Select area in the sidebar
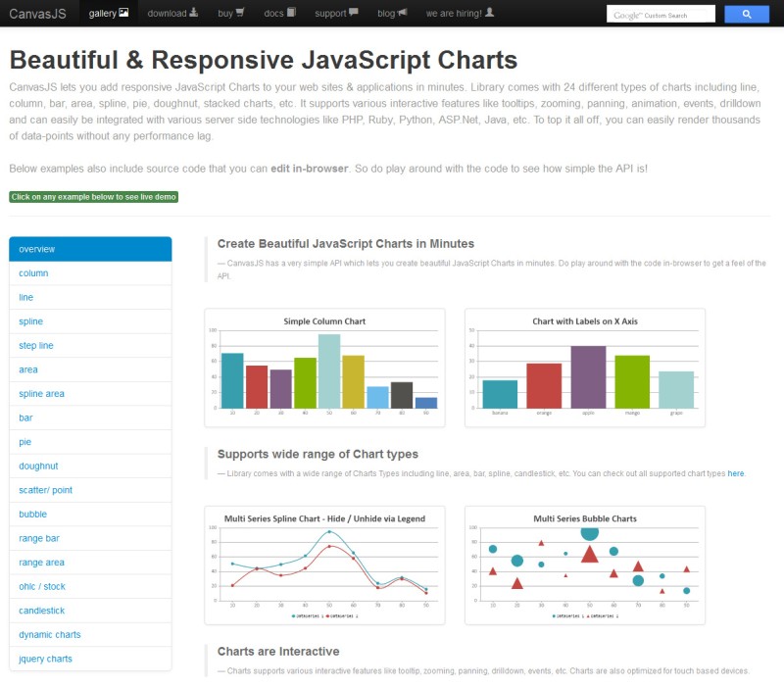This screenshot has width=784, height=688. click(90, 369)
